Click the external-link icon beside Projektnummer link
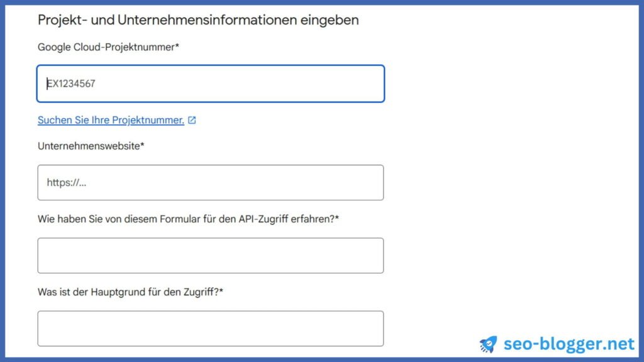Viewport: 644px width, 362px height. click(x=192, y=120)
